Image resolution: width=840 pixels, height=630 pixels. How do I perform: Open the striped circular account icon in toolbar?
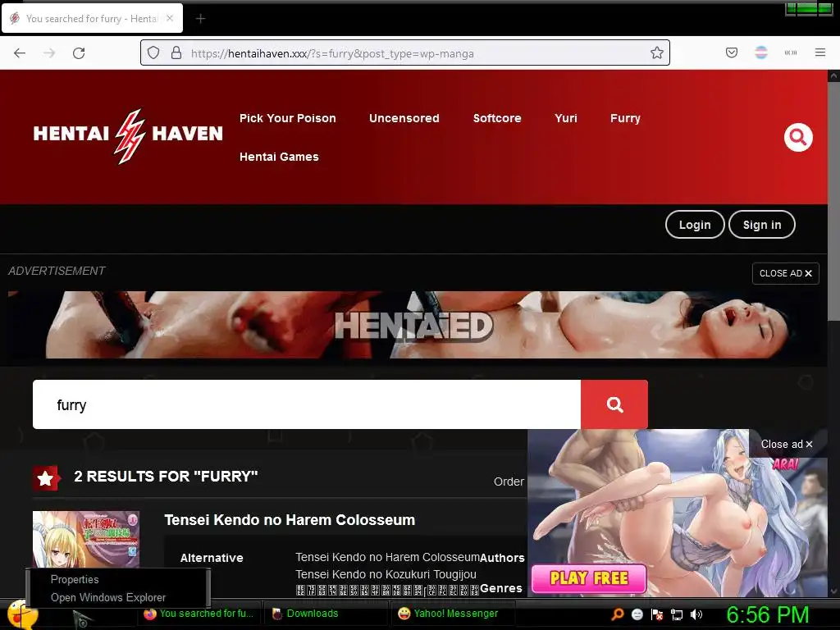coord(761,52)
